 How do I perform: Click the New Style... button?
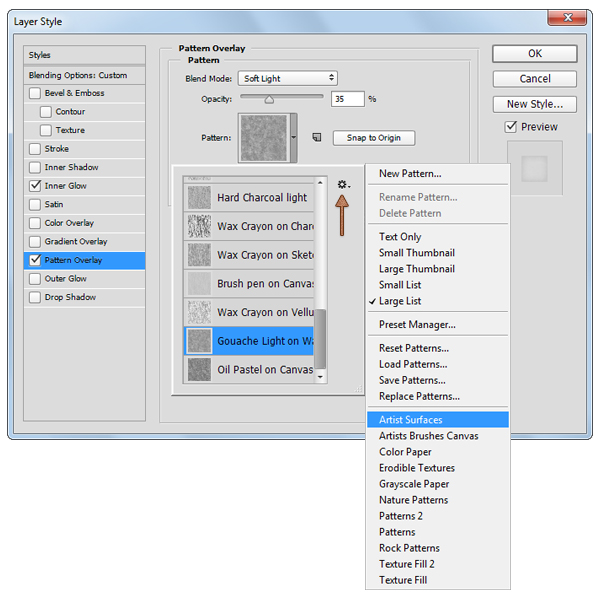[x=535, y=104]
